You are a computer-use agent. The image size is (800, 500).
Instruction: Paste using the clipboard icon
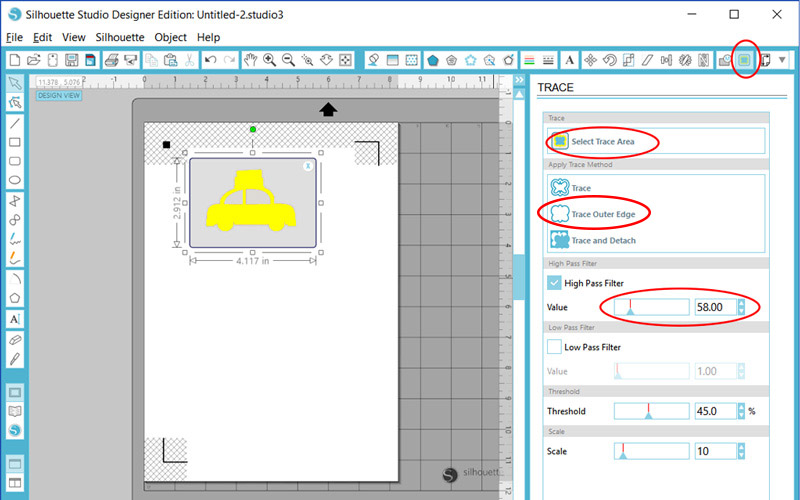[x=170, y=60]
